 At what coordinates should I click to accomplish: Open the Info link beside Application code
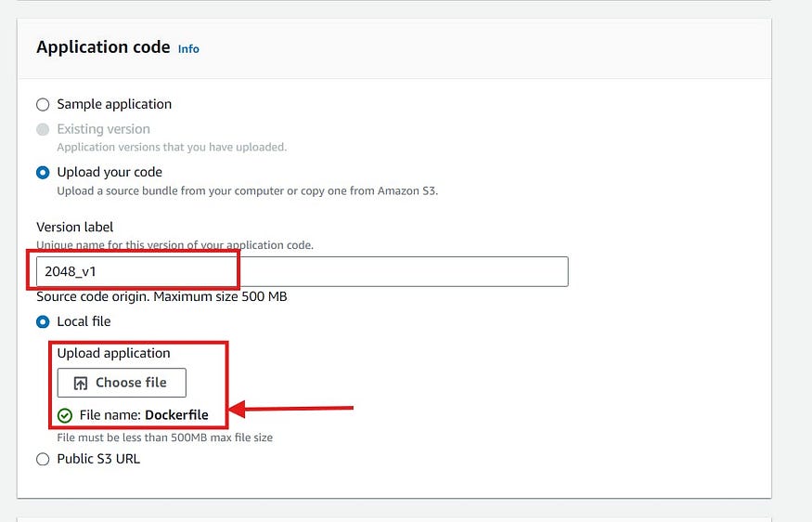[x=188, y=48]
